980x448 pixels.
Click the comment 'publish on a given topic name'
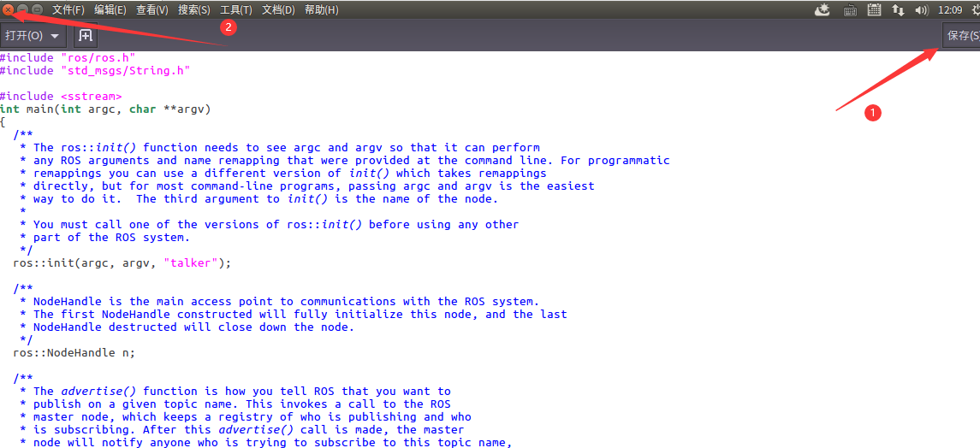(x=235, y=404)
